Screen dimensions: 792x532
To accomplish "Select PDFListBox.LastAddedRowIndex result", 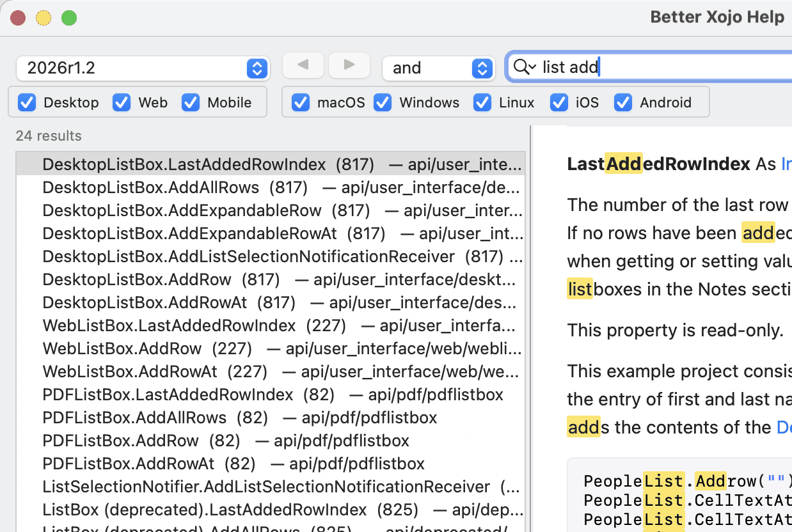I will pyautogui.click(x=271, y=395).
